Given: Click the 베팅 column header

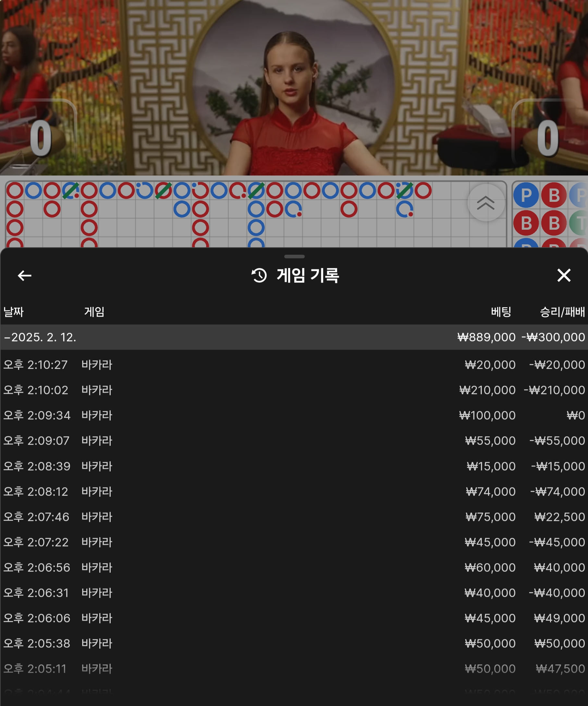Looking at the screenshot, I should click(x=501, y=312).
